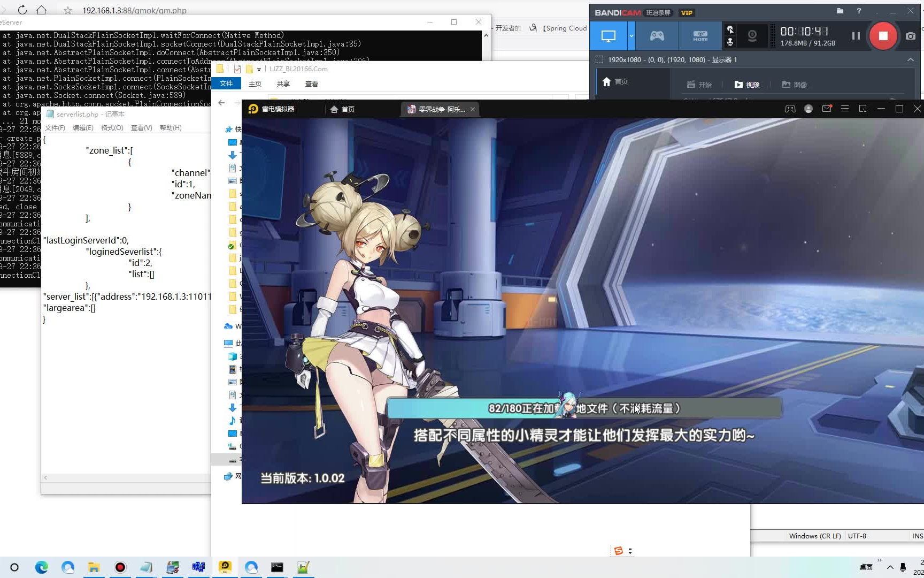Click browser refresh button

[22, 10]
